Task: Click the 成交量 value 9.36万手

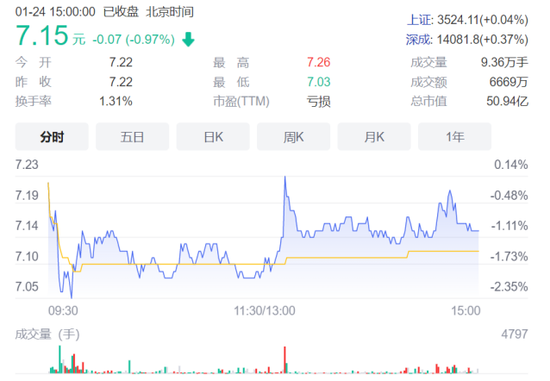Action: click(504, 62)
